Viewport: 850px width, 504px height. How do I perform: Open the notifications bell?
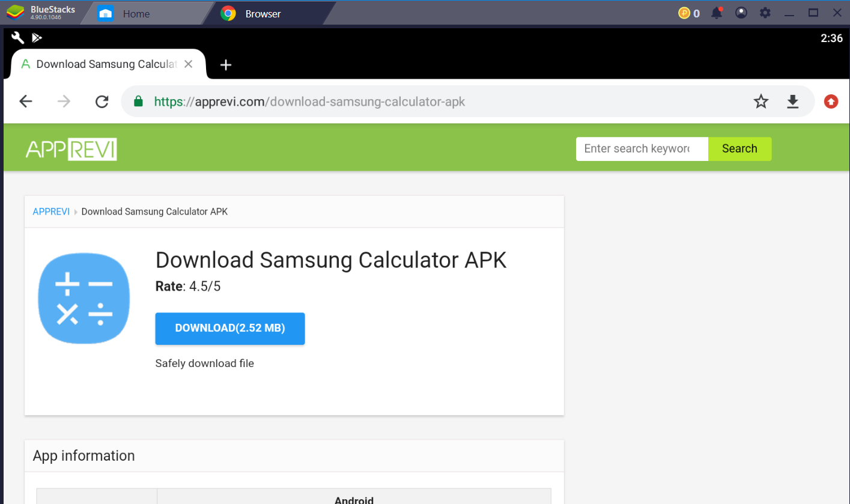[717, 13]
